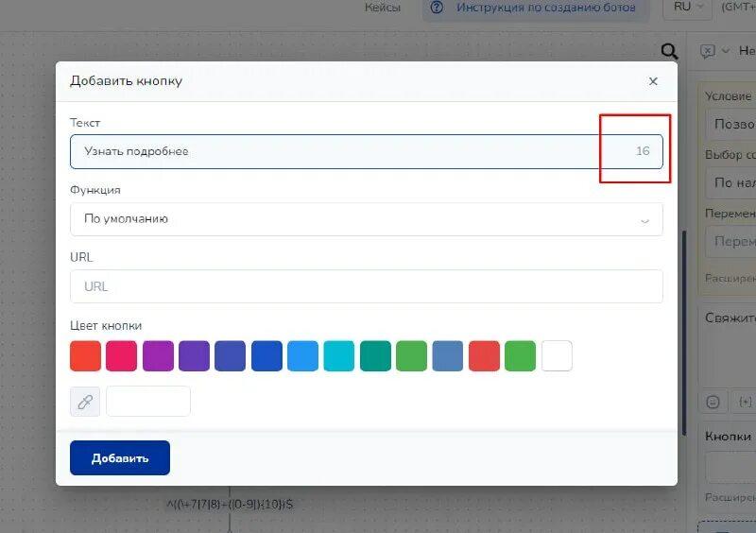Open Инструкция по созданию ботов link
756x533 pixels.
click(546, 8)
